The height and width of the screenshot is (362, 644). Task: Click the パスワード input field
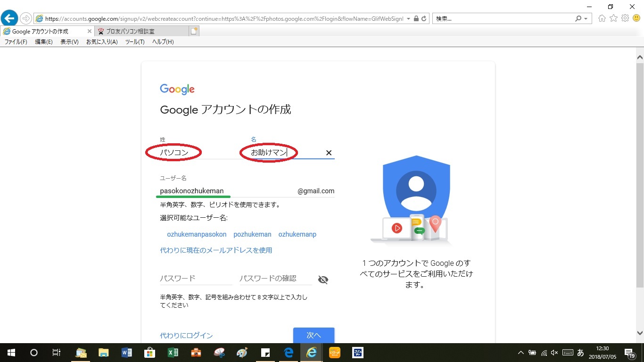[x=196, y=279]
